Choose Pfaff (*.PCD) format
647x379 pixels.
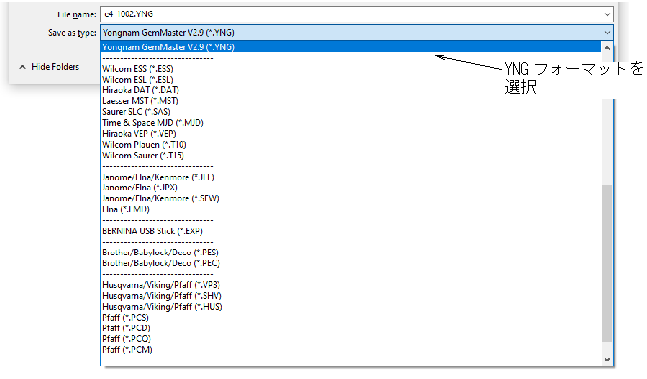point(126,328)
